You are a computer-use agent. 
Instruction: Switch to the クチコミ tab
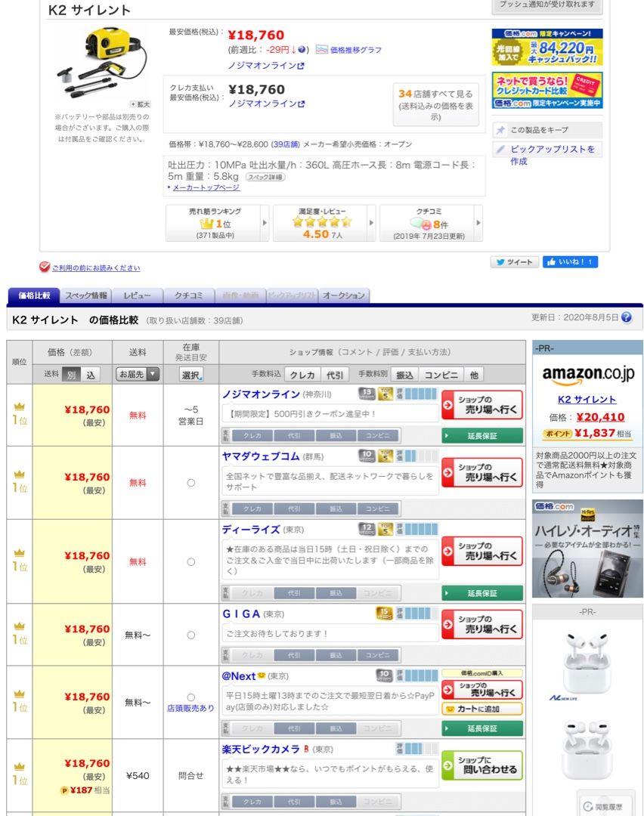pyautogui.click(x=189, y=295)
